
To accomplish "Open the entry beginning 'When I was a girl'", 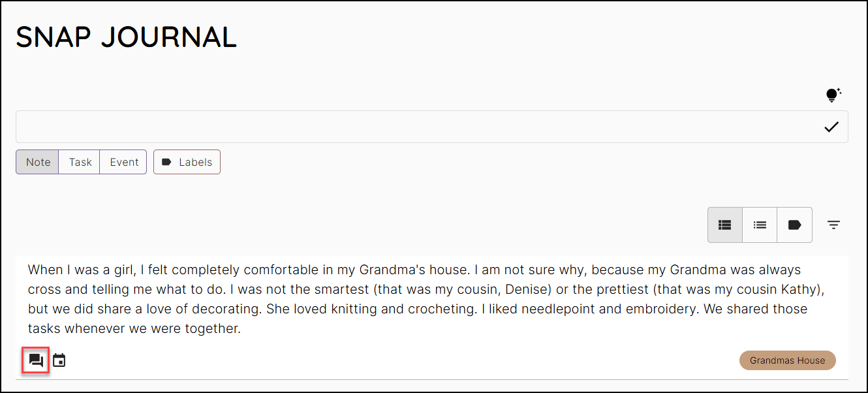I will click(x=432, y=299).
